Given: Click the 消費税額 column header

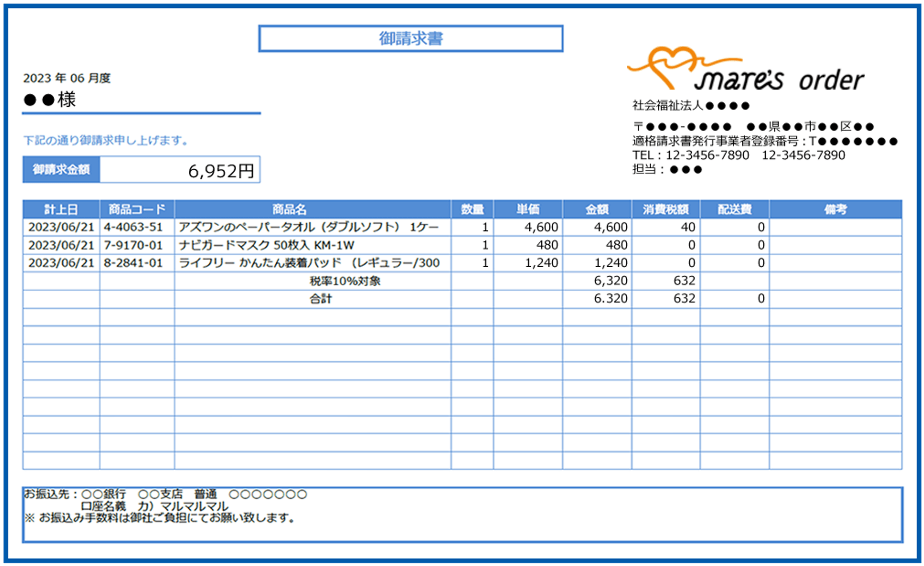Looking at the screenshot, I should click(666, 209).
